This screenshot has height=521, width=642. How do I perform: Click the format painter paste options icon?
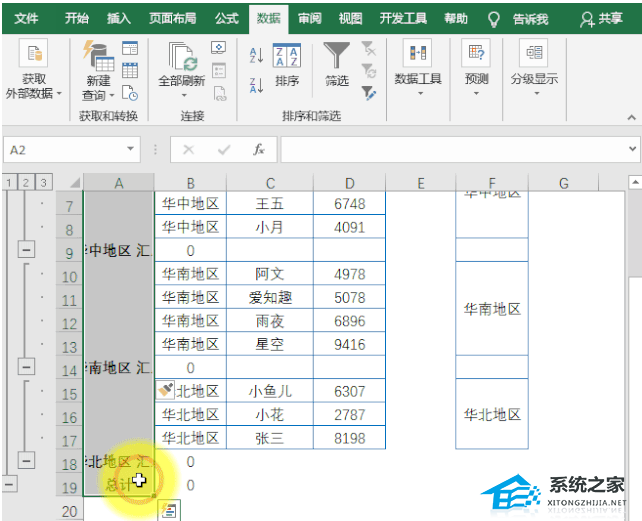(x=165, y=390)
